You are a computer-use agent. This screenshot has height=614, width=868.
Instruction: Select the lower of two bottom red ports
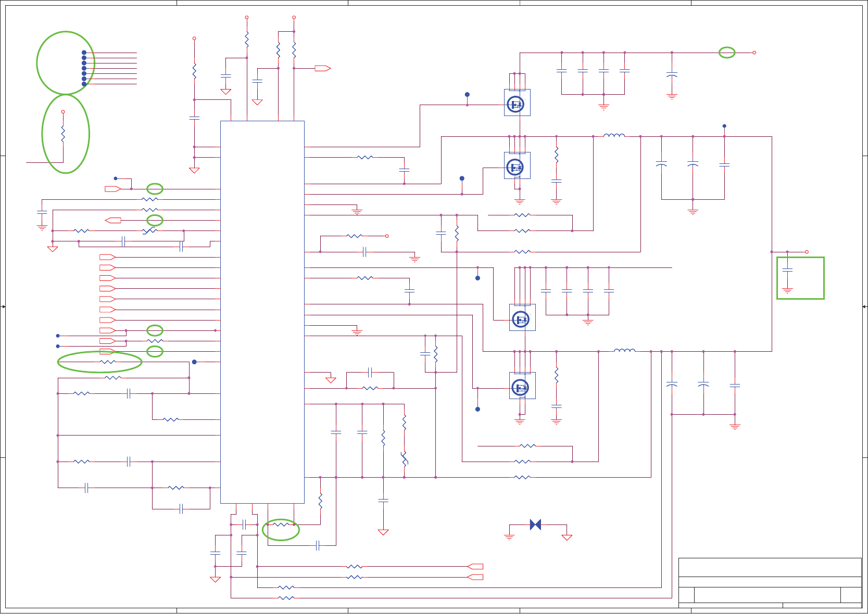coord(475,577)
